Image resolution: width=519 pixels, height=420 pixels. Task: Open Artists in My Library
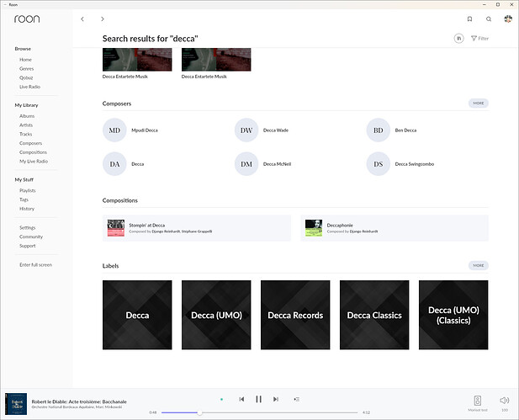(26, 125)
